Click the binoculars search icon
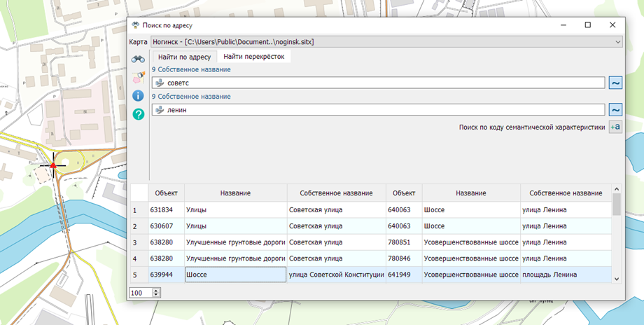The image size is (644, 325). click(x=138, y=59)
